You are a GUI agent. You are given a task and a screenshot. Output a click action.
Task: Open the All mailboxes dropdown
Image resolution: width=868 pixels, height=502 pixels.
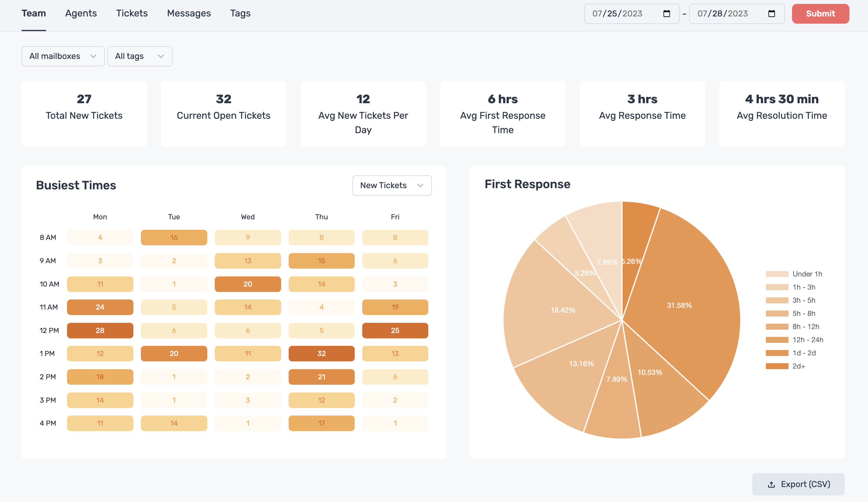(63, 56)
